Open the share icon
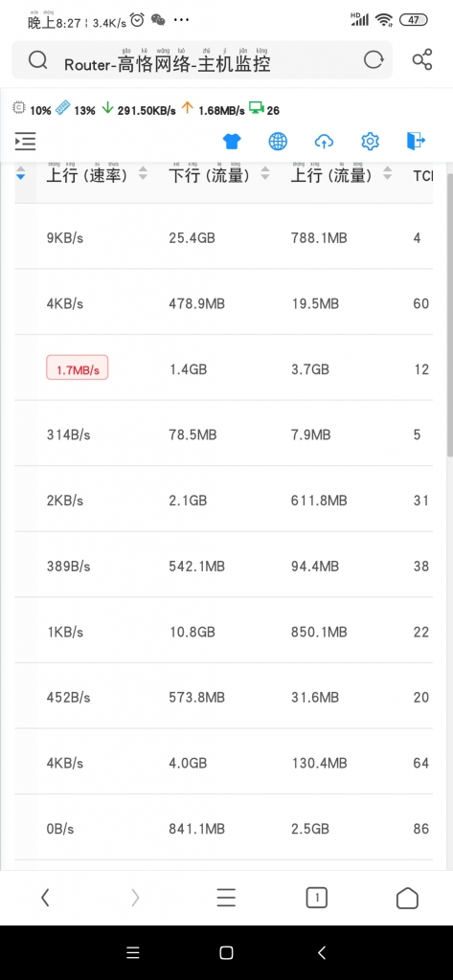The image size is (453, 980). (x=422, y=60)
